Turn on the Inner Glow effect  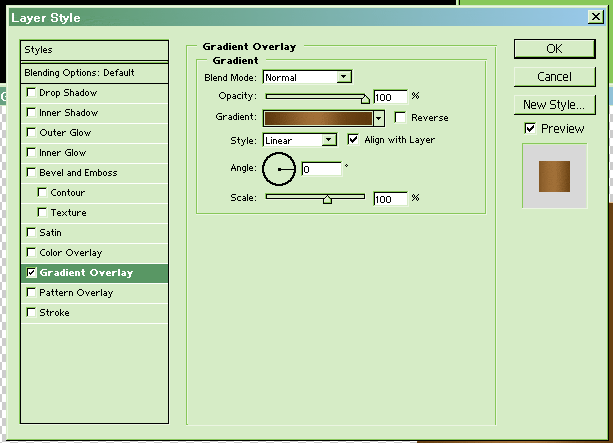(31, 153)
